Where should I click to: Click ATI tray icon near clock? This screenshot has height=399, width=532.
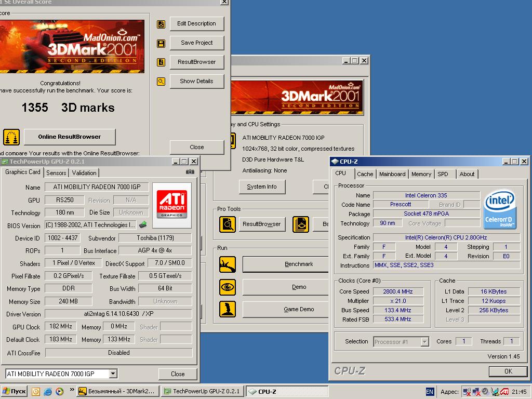(504, 392)
